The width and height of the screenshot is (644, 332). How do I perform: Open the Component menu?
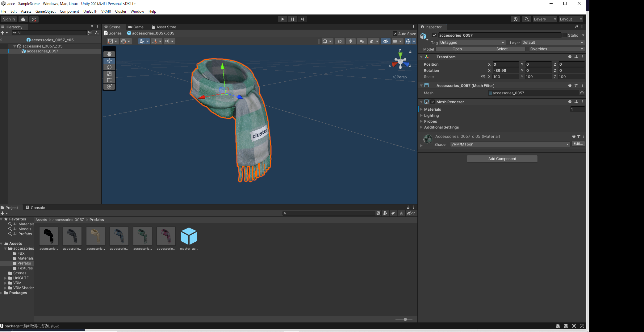click(x=69, y=11)
